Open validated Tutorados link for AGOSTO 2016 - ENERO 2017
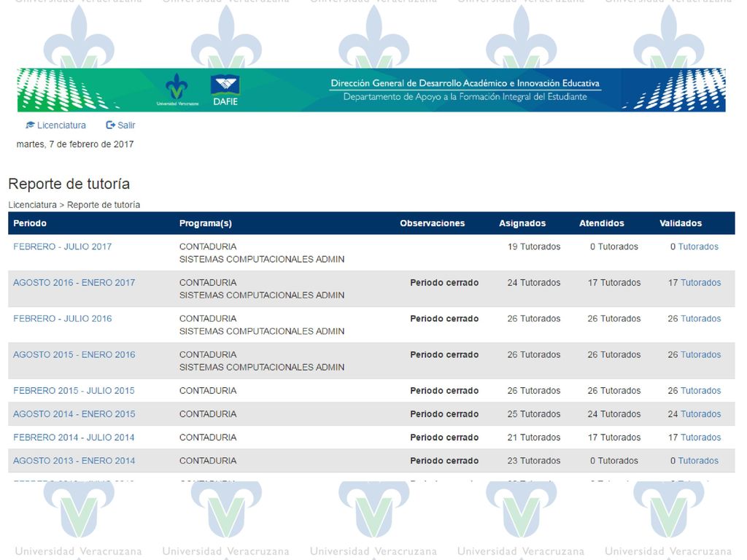 (700, 283)
